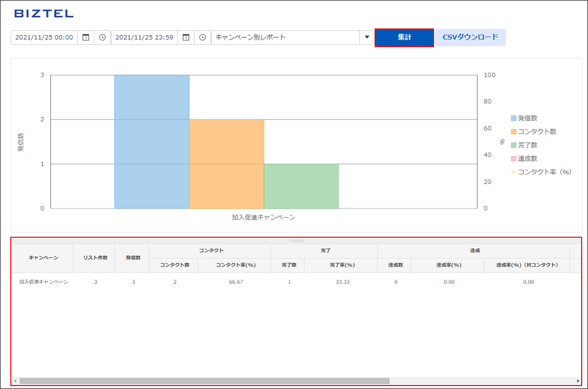The image size is (588, 389).
Task: Toggle the 発信数 legend swatch
Action: 513,118
